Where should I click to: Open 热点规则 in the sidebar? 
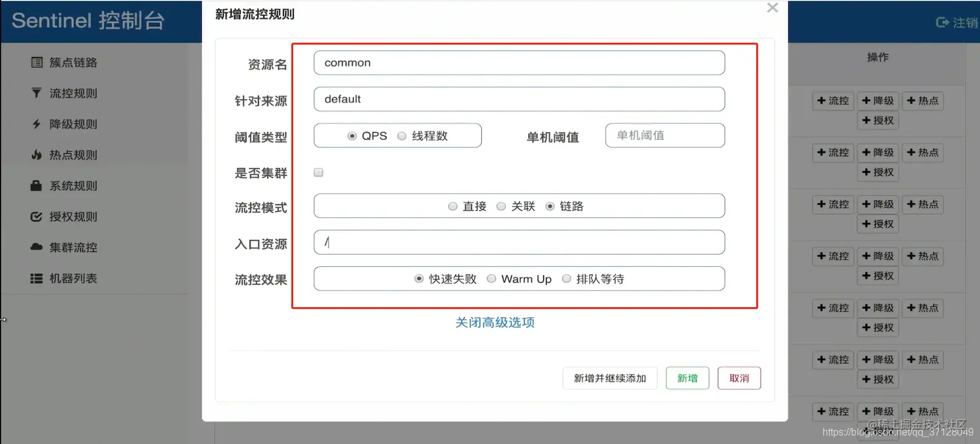tap(73, 155)
